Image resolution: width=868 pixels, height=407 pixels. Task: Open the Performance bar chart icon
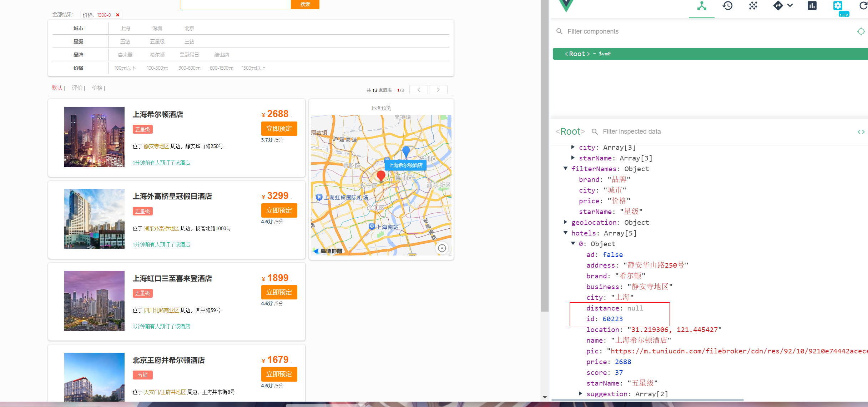point(812,6)
